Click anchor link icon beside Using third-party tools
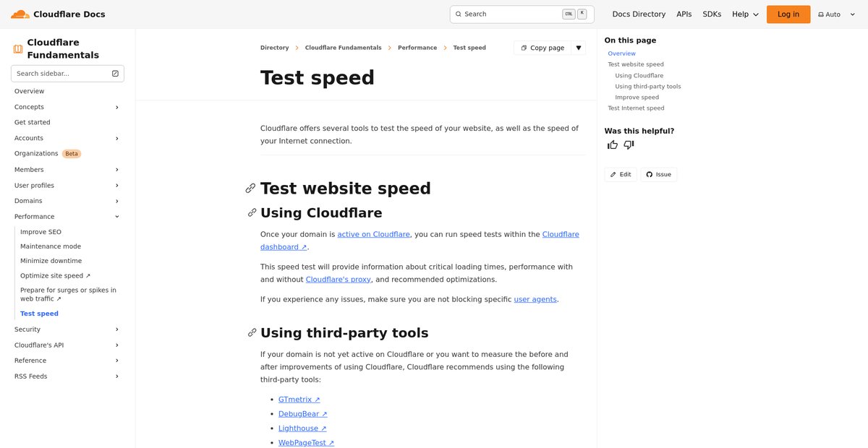 [252, 332]
